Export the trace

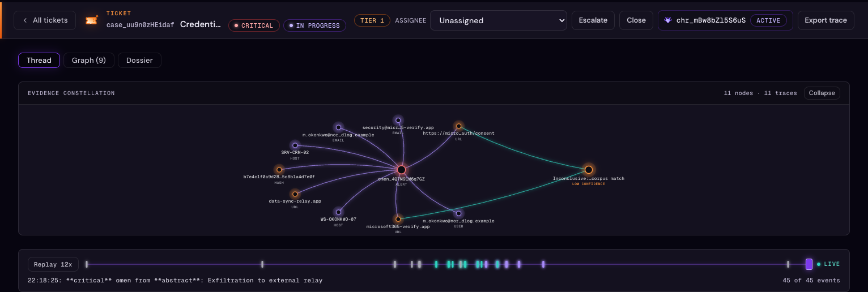click(826, 20)
